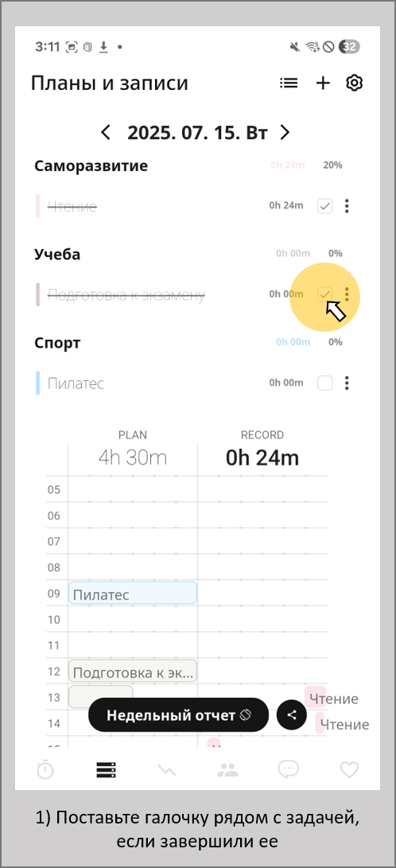Open more options for Чтение task
Viewport: 396px width, 868px height.
(x=347, y=207)
